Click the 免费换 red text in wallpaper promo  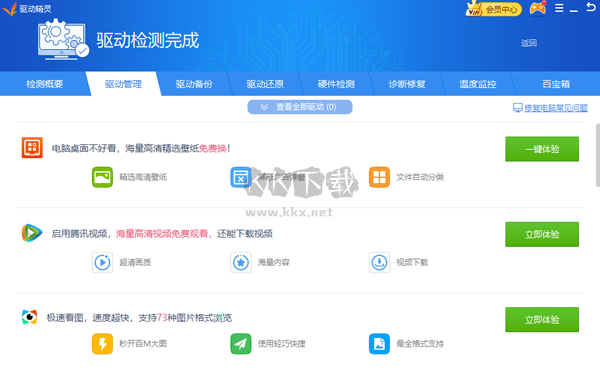pyautogui.click(x=213, y=148)
